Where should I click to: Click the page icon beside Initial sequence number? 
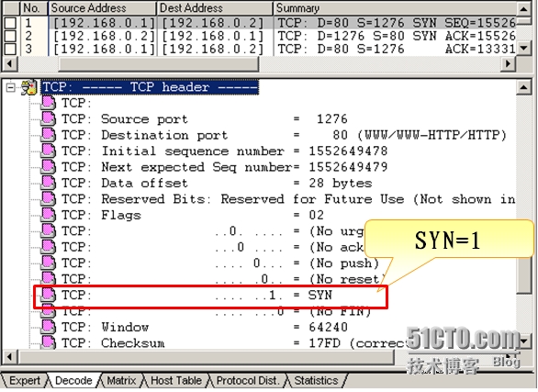48,151
